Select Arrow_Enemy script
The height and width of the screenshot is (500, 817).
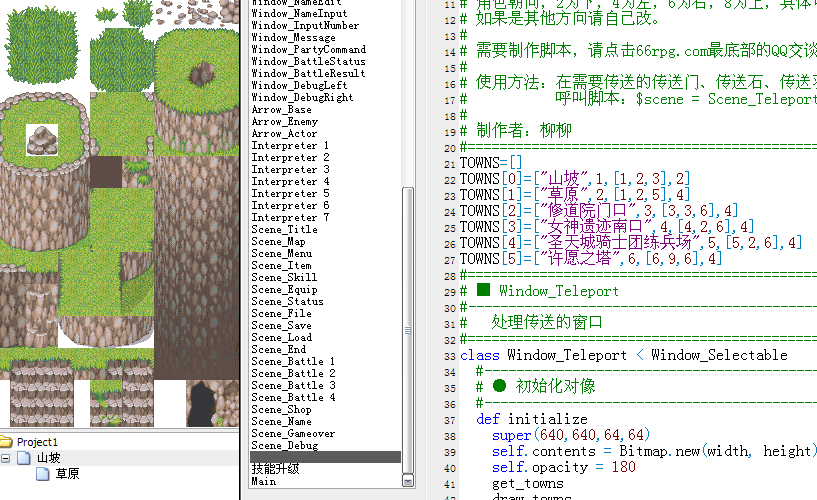tap(284, 121)
